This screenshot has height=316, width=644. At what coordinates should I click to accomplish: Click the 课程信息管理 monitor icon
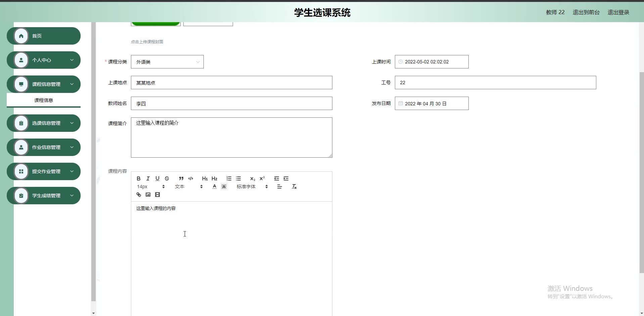(21, 84)
